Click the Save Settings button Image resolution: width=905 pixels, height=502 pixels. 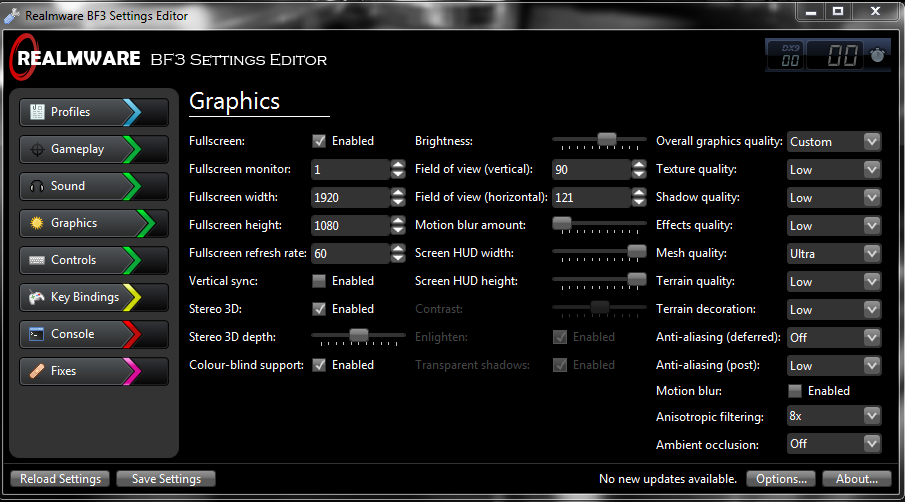[x=166, y=479]
